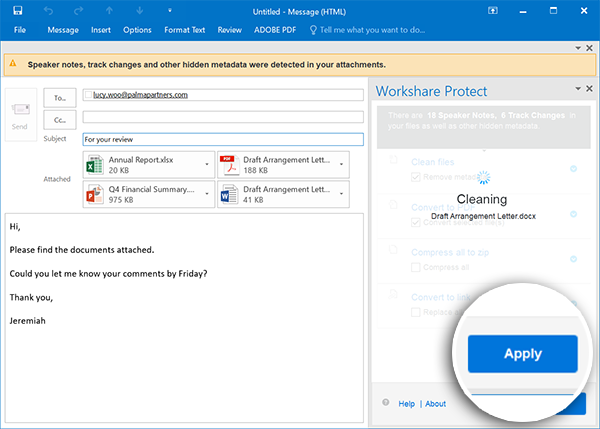Click the Redo arrow in quick access toolbar

click(x=78, y=11)
